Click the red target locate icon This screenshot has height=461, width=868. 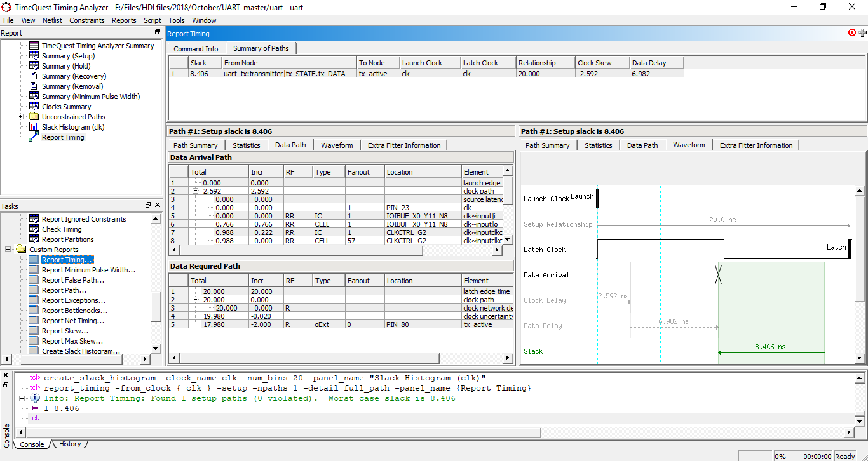(x=852, y=32)
